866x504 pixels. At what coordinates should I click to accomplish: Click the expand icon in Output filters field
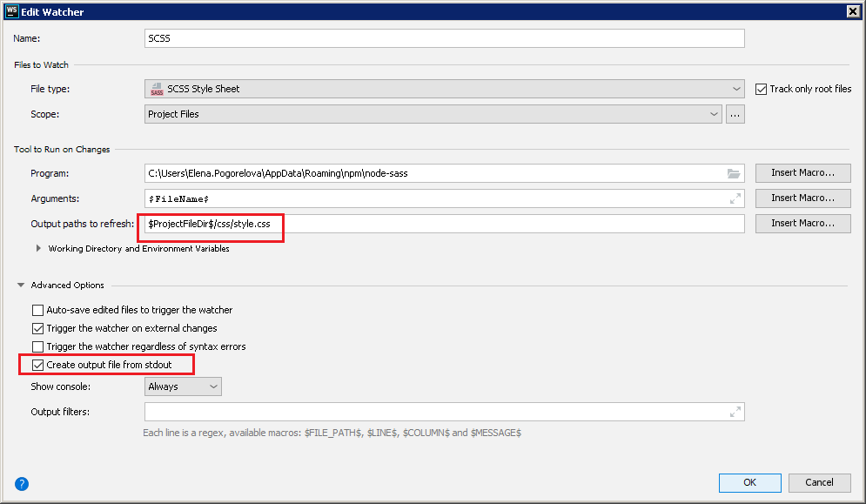pos(735,412)
